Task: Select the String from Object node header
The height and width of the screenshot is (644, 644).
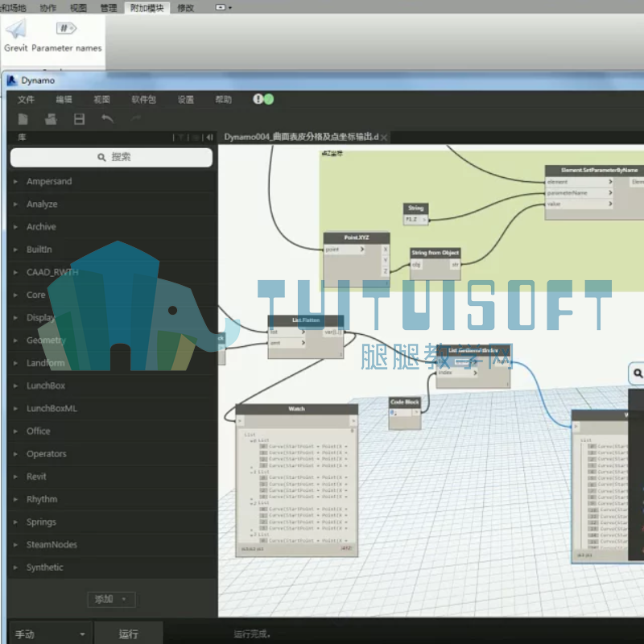Action: click(435, 253)
